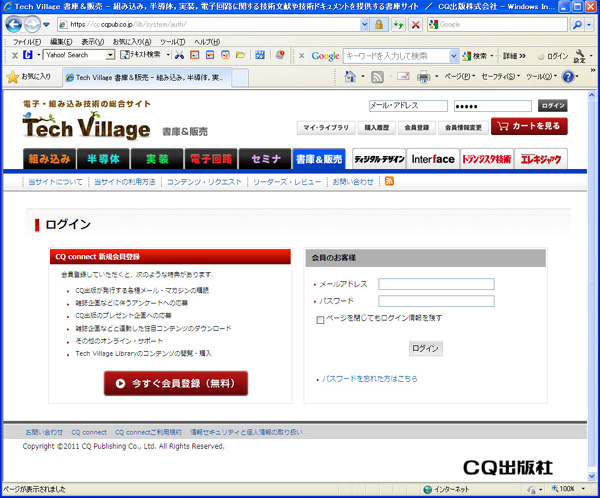The height and width of the screenshot is (498, 600).
Task: Click the CQ出版社 logo in footer
Action: pyautogui.click(x=507, y=467)
